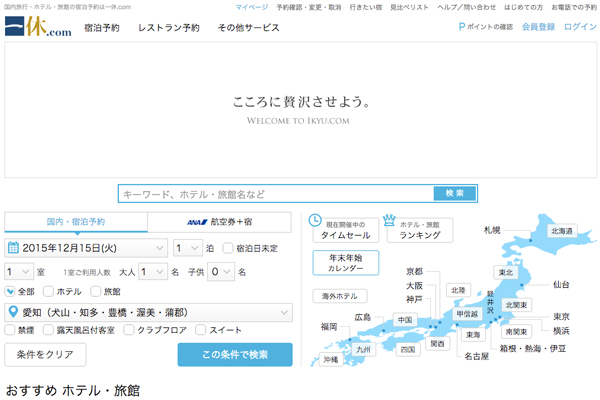Select 四国 region on the map
This screenshot has width=600, height=400.
[x=408, y=349]
